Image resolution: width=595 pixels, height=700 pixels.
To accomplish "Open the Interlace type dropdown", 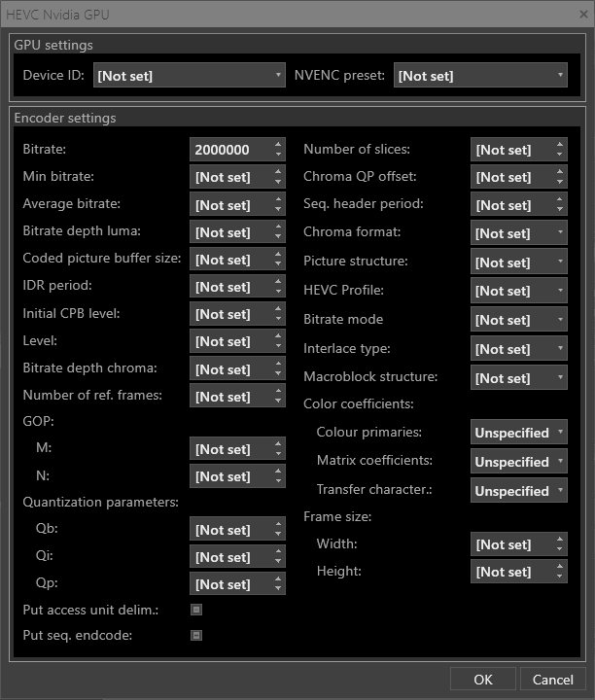I will pos(518,348).
